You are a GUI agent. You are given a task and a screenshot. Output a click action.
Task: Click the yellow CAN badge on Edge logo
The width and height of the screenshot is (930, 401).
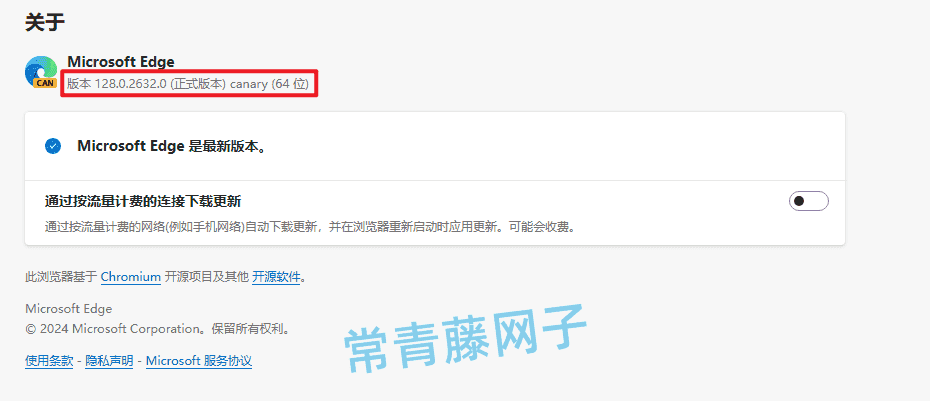[45, 83]
